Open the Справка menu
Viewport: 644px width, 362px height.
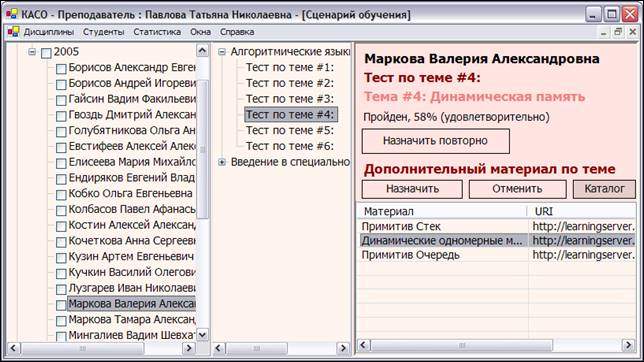tap(237, 32)
